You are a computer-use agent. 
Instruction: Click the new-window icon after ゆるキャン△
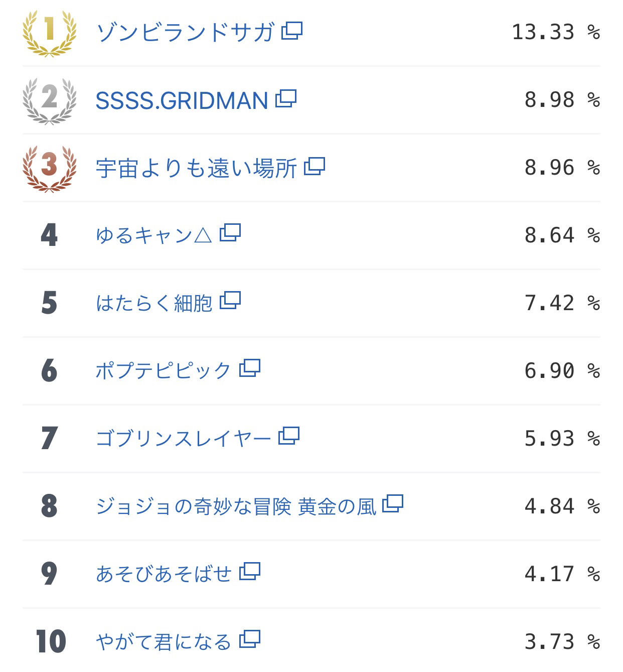click(x=230, y=232)
